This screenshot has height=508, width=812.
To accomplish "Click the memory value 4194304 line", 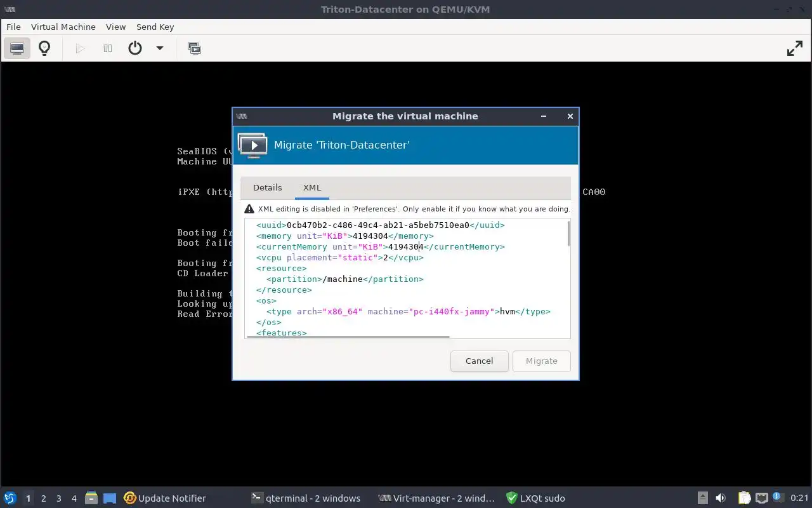I will coord(345,236).
